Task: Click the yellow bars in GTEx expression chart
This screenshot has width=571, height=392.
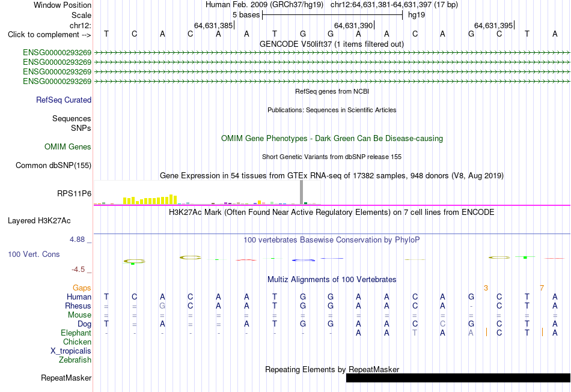Action: [150, 200]
